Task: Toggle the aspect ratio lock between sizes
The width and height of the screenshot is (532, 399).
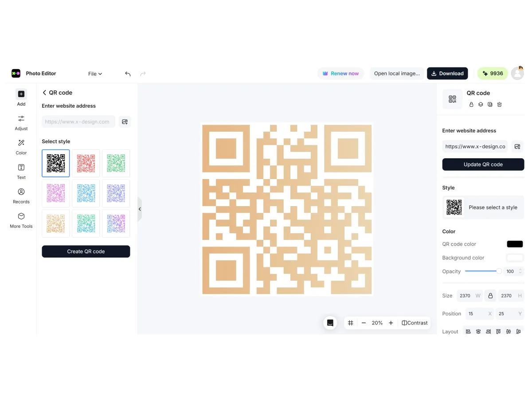Action: pos(490,296)
